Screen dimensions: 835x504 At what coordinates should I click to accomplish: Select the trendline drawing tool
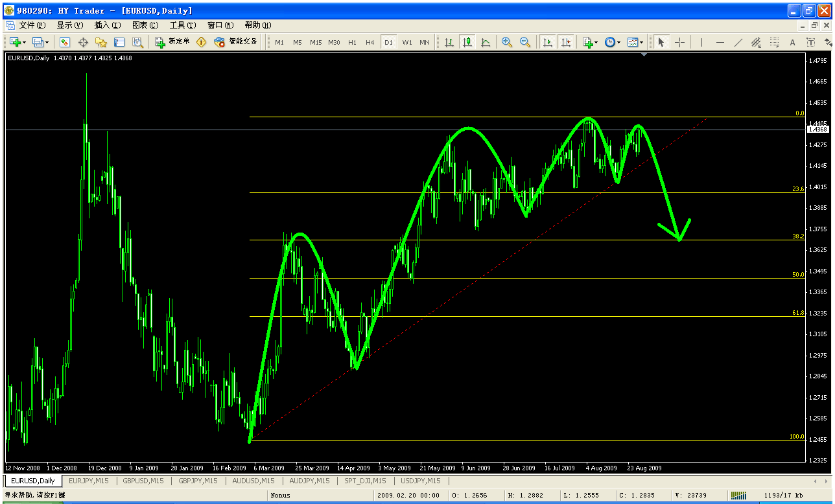[x=738, y=42]
